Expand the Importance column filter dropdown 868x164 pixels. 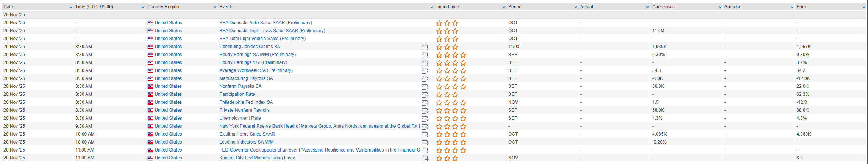click(x=504, y=7)
